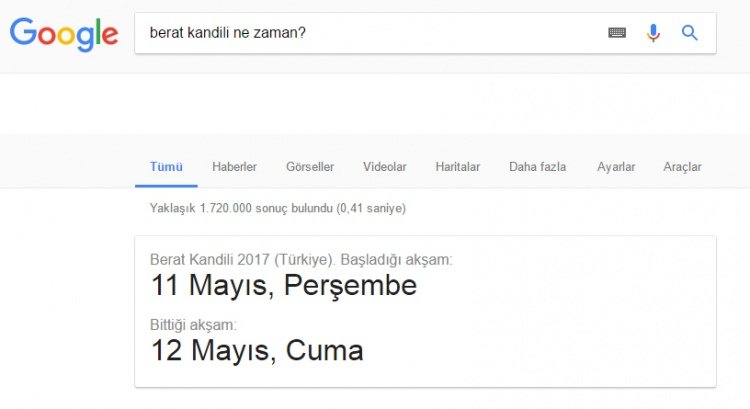Image resolution: width=750 pixels, height=409 pixels.
Task: Click the Bittiği akşam label
Action: pos(193,325)
